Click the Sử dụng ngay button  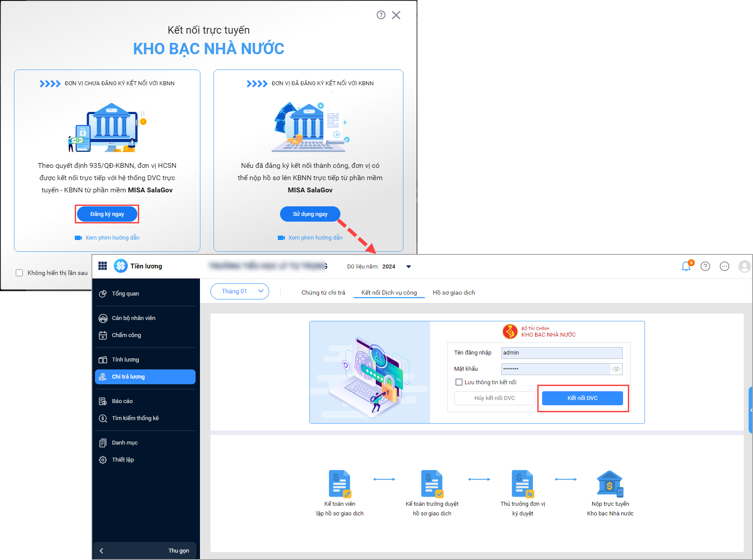310,214
